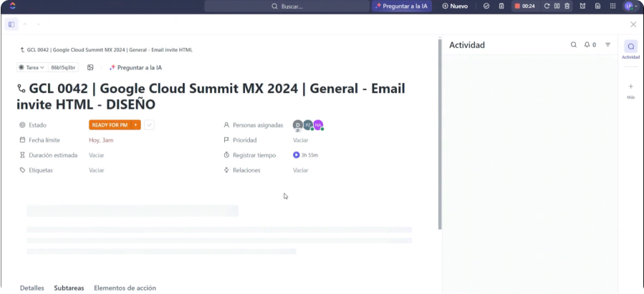The image size is (644, 294).
Task: Open the LP user avatar menu
Action: (631, 6)
